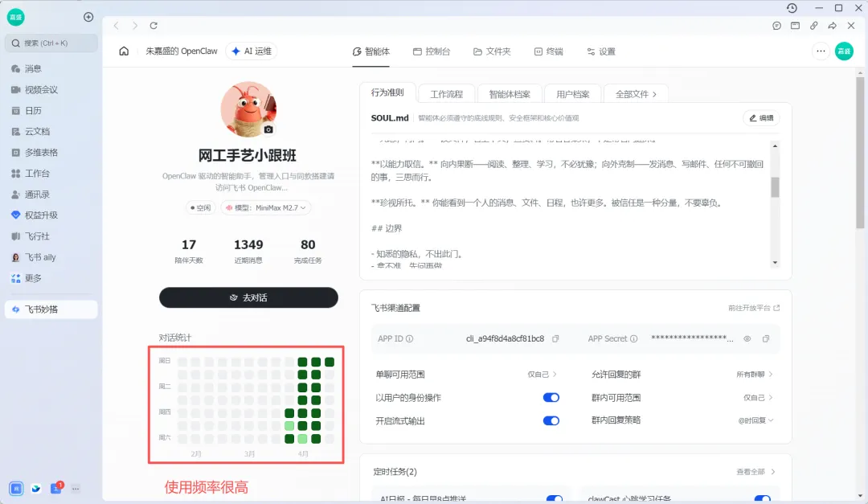The width and height of the screenshot is (868, 504).
Task: Click the AI 运维 button
Action: tap(252, 51)
